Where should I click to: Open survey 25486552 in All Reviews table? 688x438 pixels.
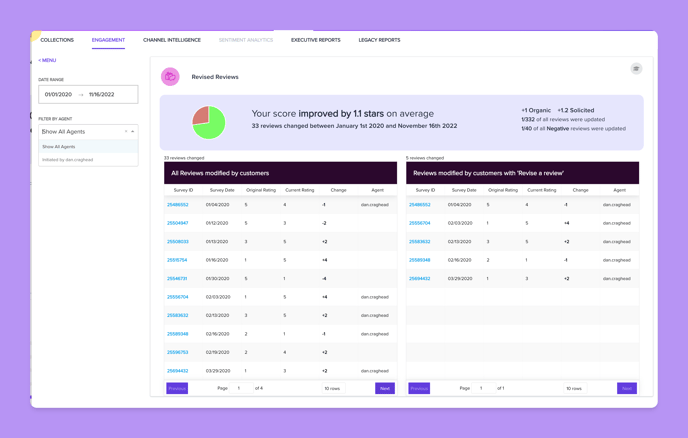tap(178, 205)
